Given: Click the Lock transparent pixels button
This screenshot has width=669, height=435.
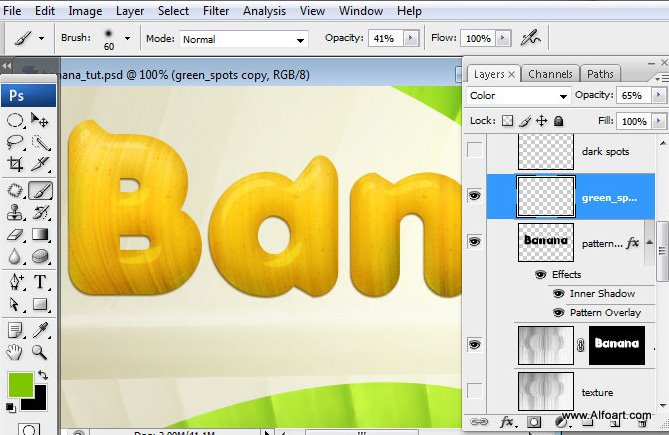Looking at the screenshot, I should point(507,121).
